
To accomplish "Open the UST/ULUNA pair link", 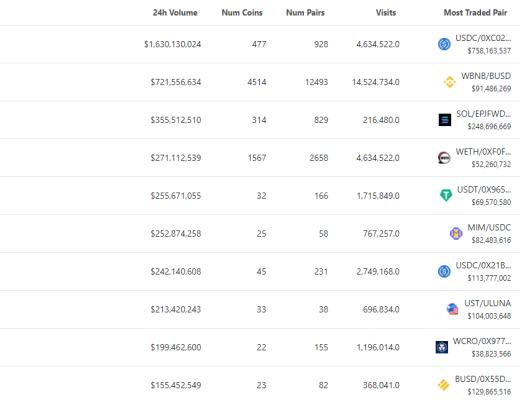I will click(x=488, y=303).
